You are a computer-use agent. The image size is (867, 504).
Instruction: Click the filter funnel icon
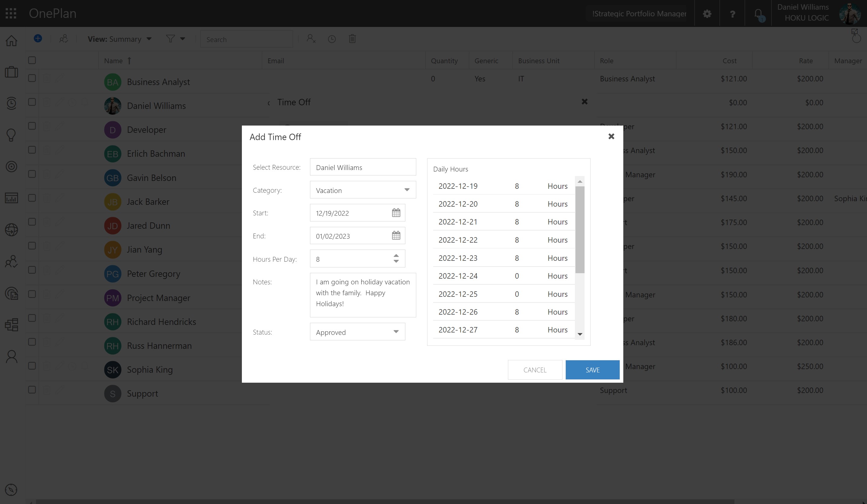[170, 38]
